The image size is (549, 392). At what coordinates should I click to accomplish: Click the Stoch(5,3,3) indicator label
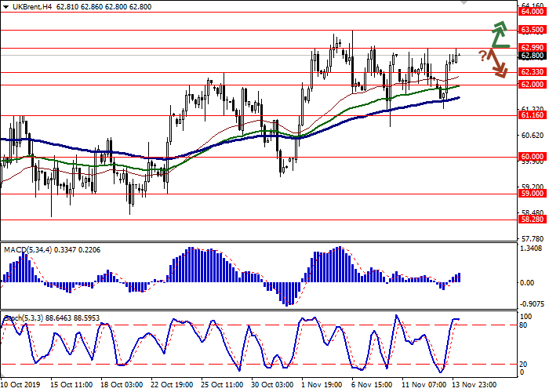click(27, 318)
